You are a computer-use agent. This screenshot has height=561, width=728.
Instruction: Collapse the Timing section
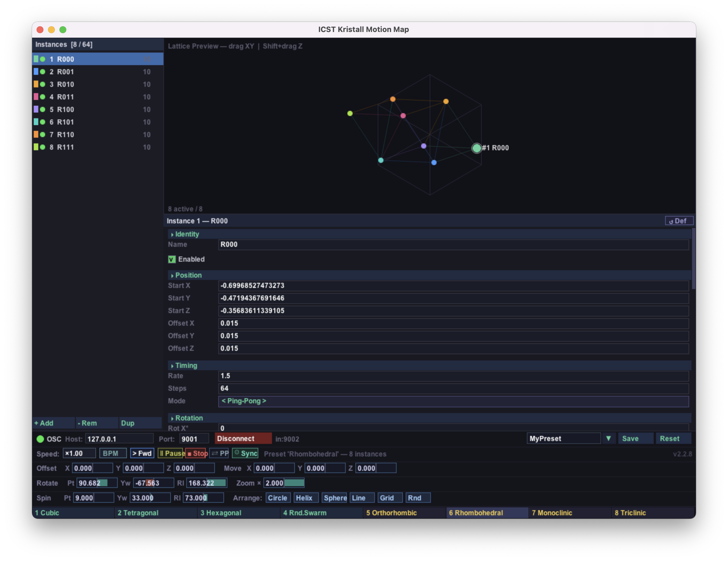pyautogui.click(x=429, y=365)
